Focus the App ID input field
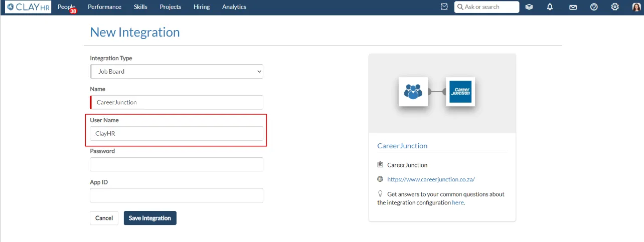Image resolution: width=644 pixels, height=242 pixels. tap(177, 195)
